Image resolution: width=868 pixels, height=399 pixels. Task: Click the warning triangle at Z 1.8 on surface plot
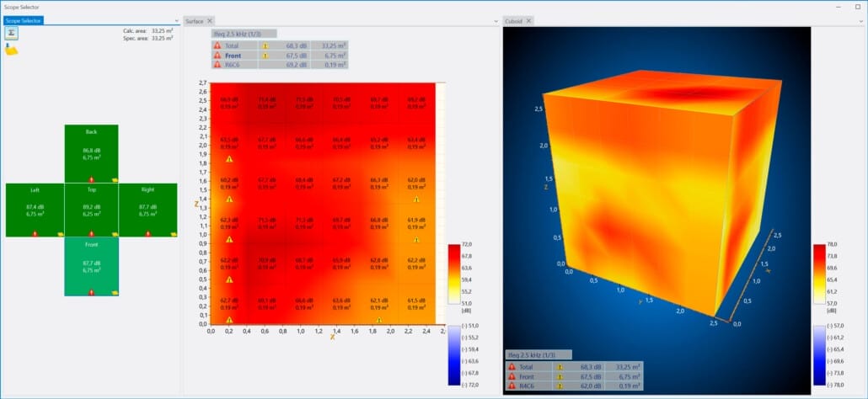(229, 158)
